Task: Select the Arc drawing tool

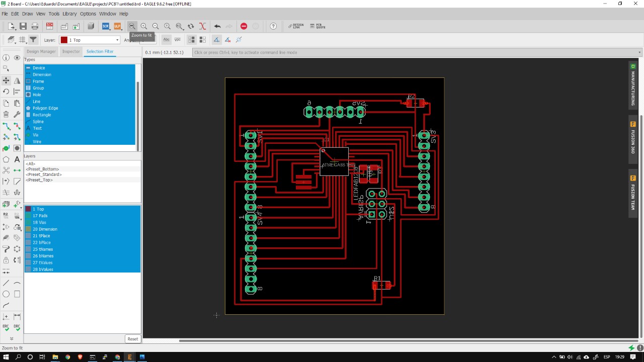Action: click(x=17, y=283)
